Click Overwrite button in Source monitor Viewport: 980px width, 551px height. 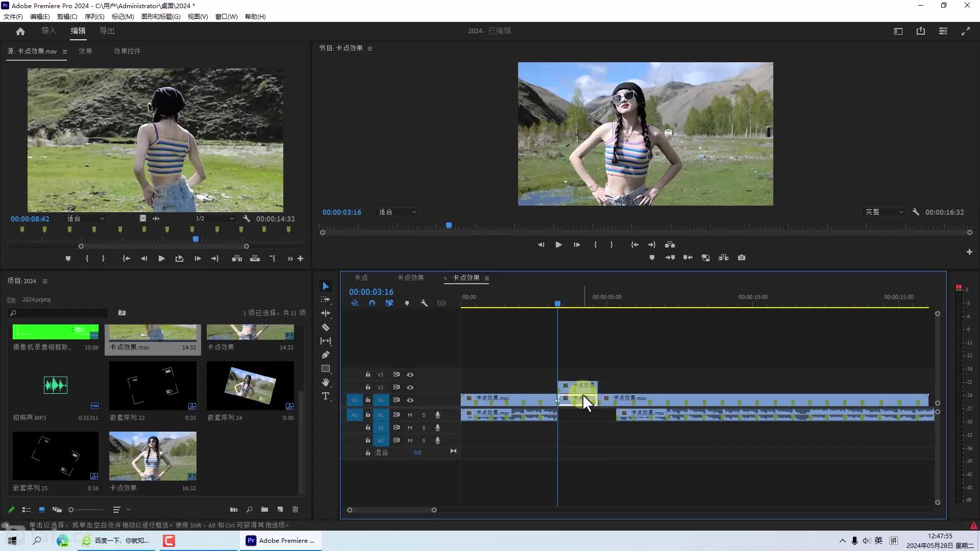tap(255, 259)
